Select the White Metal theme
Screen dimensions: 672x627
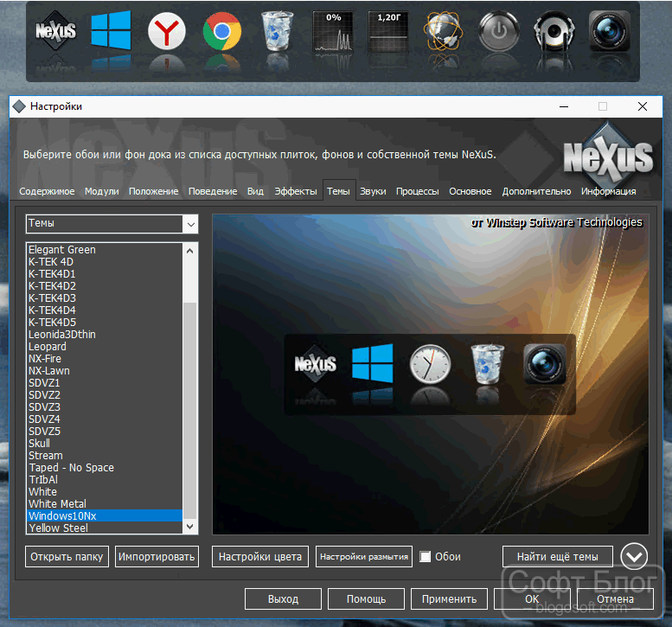click(105, 503)
